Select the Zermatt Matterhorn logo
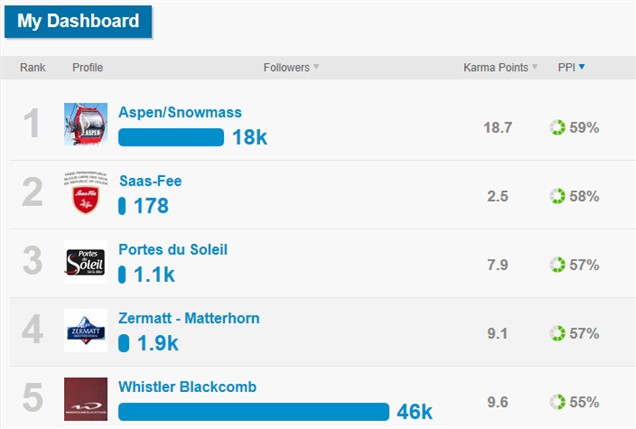Image resolution: width=636 pixels, height=429 pixels. click(85, 331)
